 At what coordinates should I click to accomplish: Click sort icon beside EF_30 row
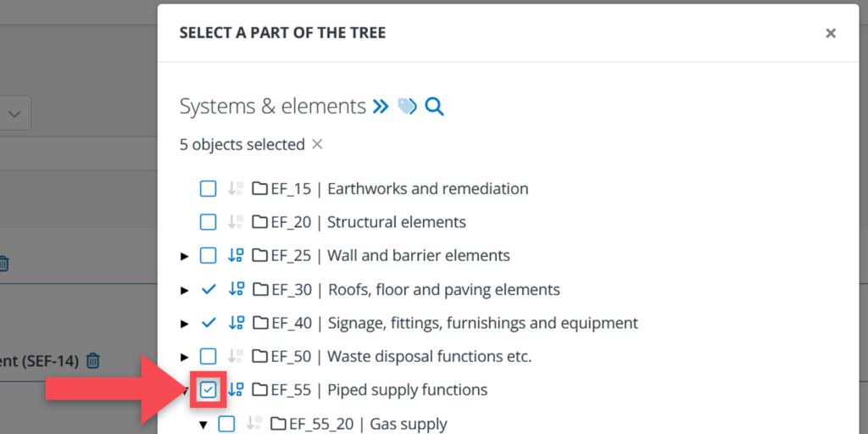point(236,289)
